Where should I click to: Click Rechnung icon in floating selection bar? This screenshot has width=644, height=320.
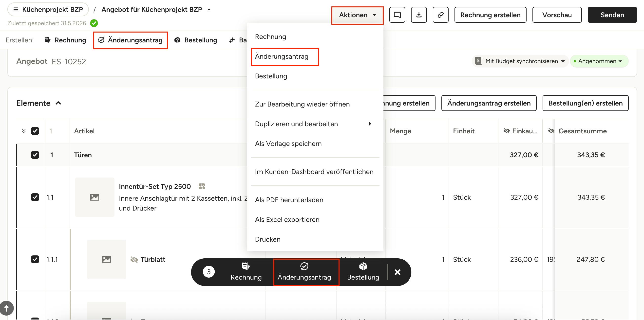[246, 266]
